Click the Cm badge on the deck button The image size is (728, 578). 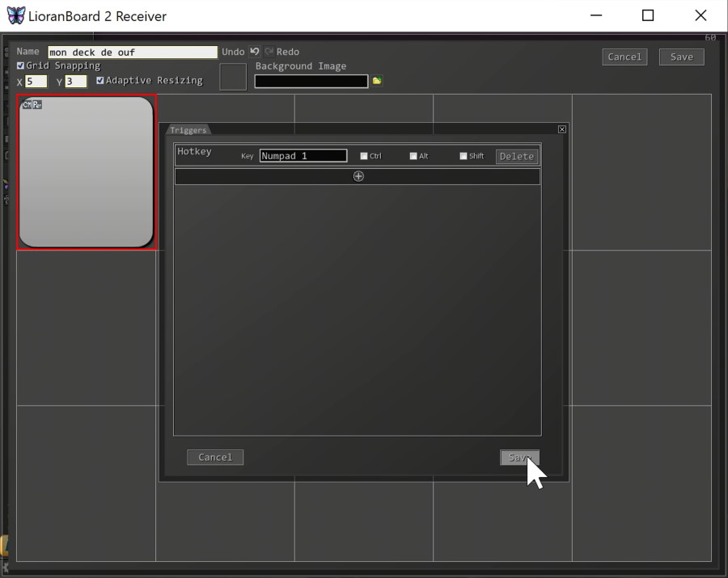[27, 104]
